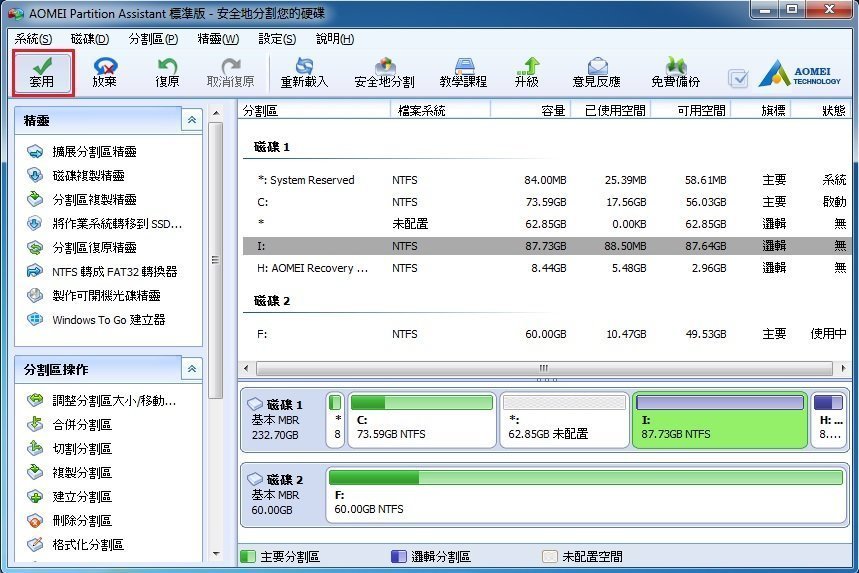Select 磁碟 1 基本 MBR 232.70GB header

(x=283, y=420)
